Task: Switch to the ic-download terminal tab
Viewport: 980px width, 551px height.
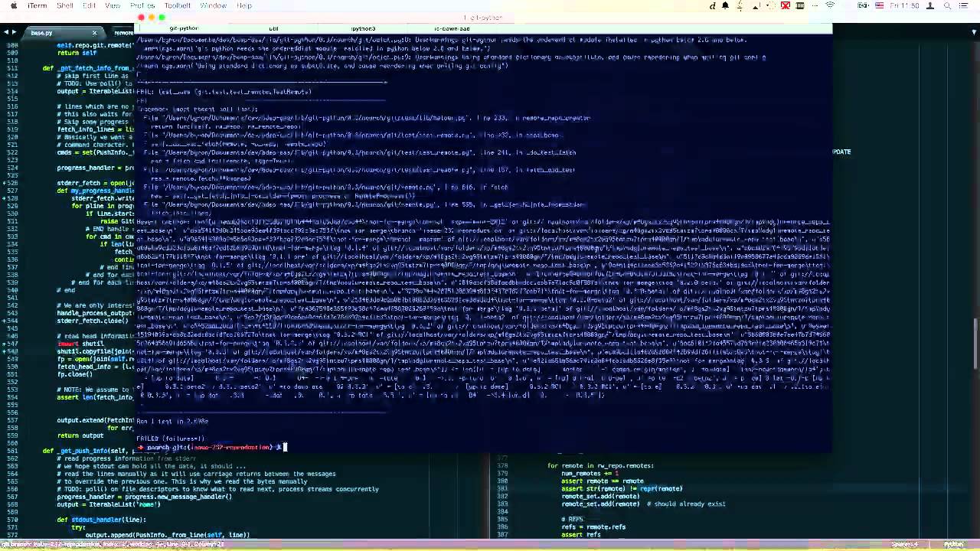Action: coord(452,28)
